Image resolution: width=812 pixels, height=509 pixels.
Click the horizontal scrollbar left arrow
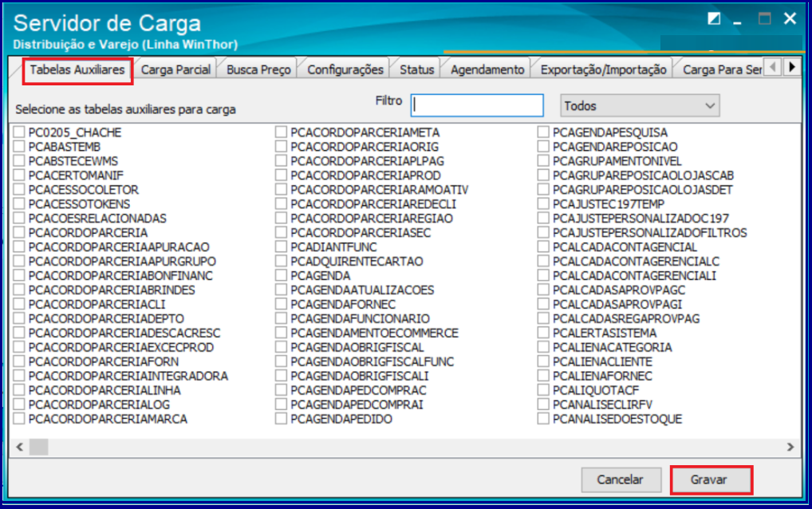(20, 446)
